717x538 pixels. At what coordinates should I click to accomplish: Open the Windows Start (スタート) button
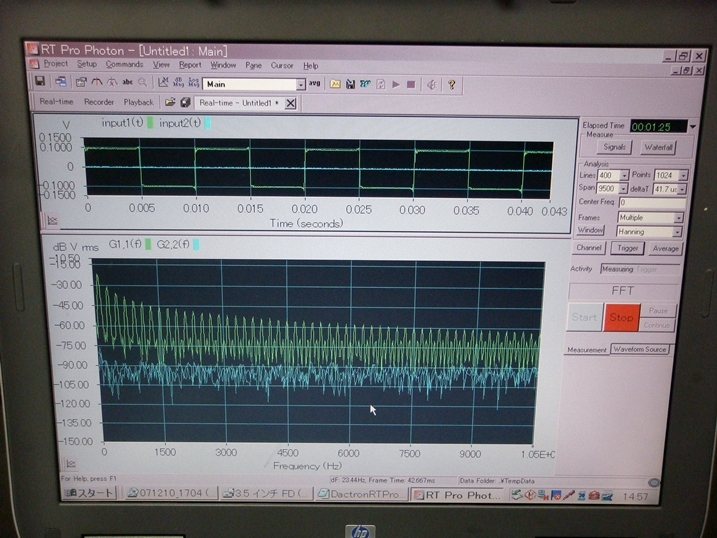(89, 493)
